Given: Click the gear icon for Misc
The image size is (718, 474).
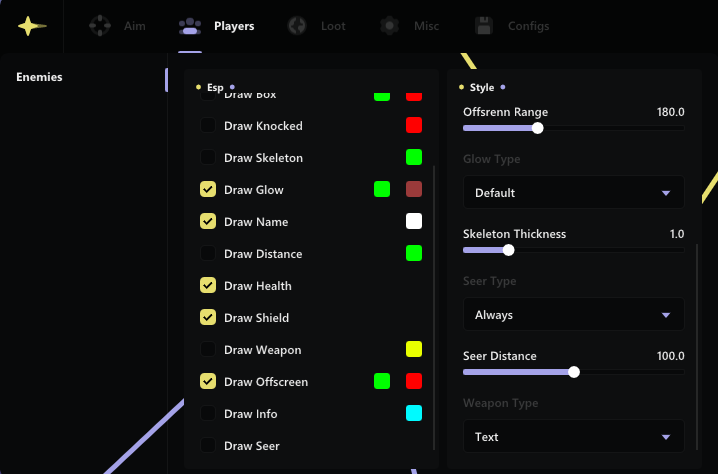Looking at the screenshot, I should point(390,26).
